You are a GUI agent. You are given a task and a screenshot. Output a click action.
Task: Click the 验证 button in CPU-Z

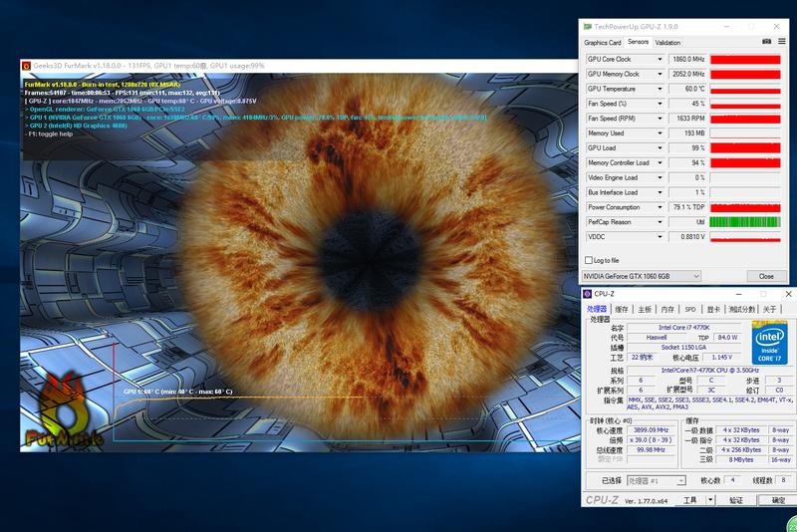tap(736, 500)
